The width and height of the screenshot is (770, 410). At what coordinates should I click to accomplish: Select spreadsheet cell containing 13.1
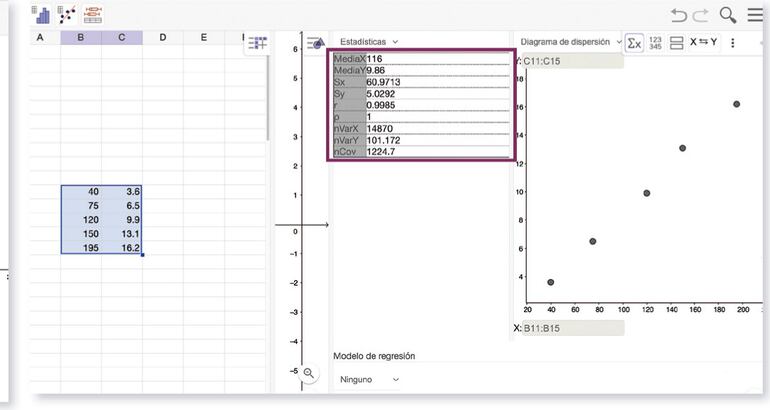122,234
